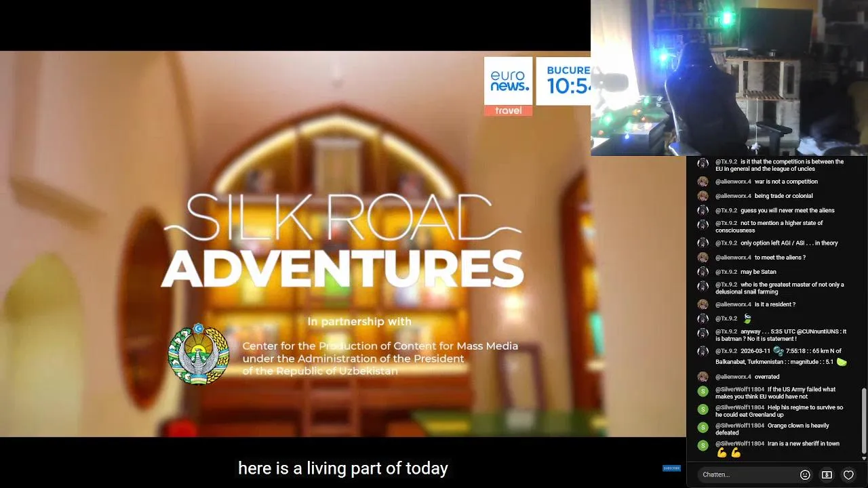Open avatar on 'who is the greatest master' message

click(x=703, y=286)
